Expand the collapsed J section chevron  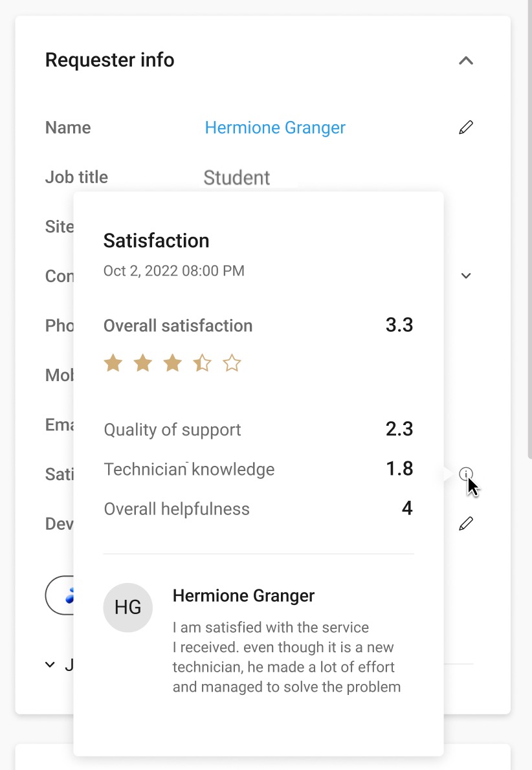(x=50, y=665)
